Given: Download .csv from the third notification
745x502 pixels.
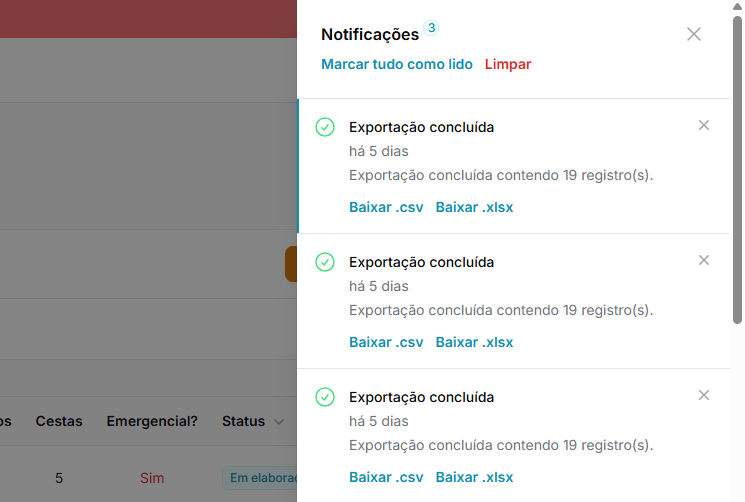Looking at the screenshot, I should tap(386, 477).
